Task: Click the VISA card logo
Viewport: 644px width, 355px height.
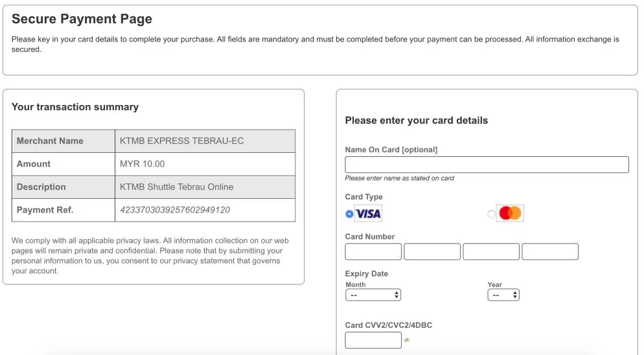Action: (368, 213)
